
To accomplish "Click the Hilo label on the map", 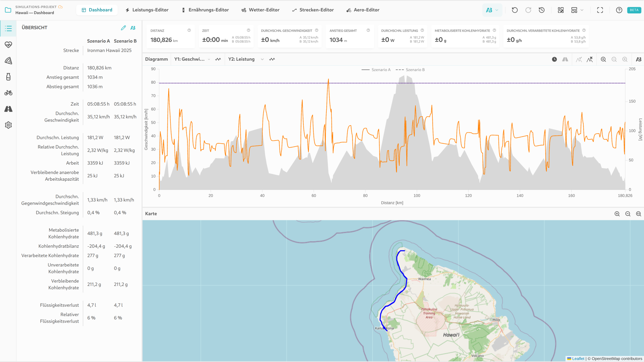I will [496, 320].
